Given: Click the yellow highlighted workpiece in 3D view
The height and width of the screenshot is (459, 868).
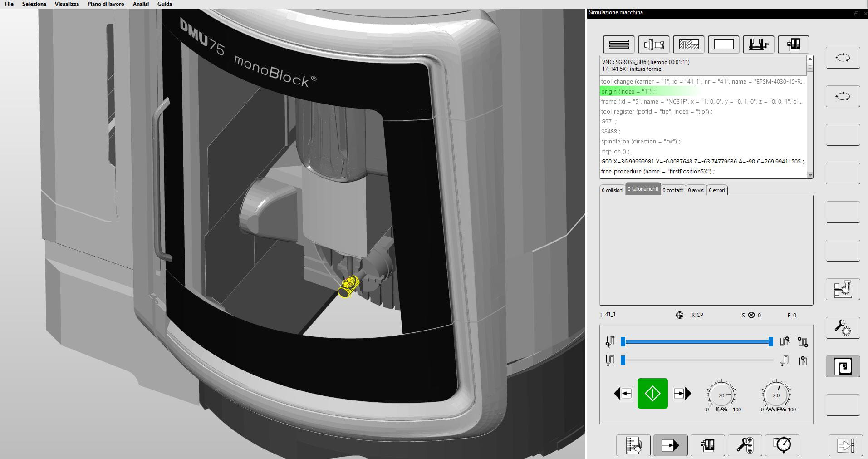Looking at the screenshot, I should [348, 287].
